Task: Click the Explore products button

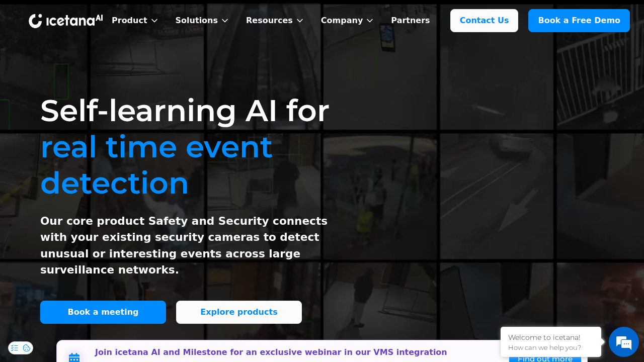Action: coord(238,312)
